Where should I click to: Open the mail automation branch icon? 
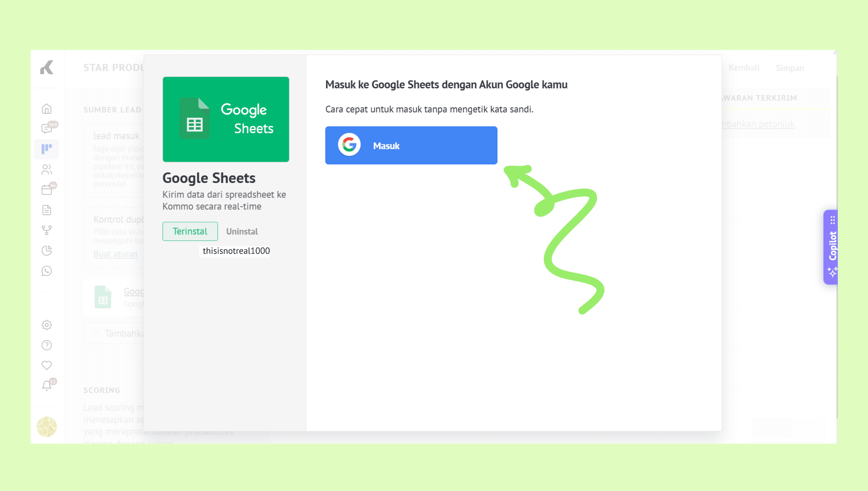pyautogui.click(x=47, y=230)
